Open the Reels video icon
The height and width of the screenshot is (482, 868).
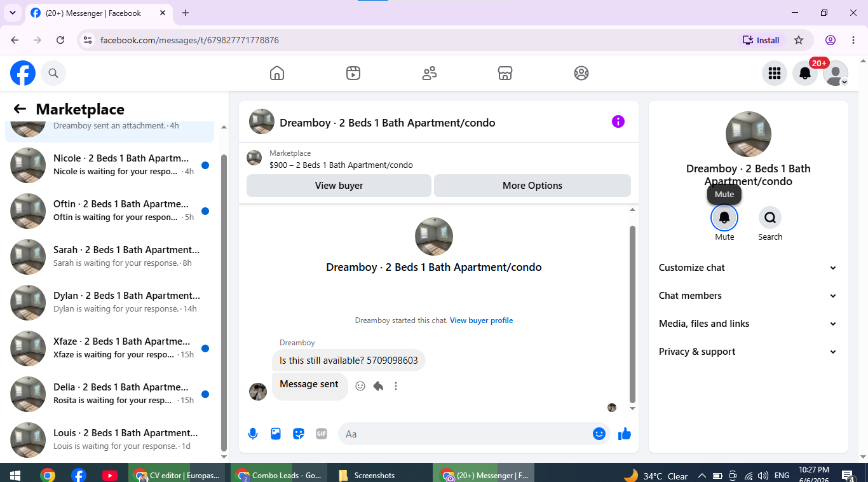point(353,73)
